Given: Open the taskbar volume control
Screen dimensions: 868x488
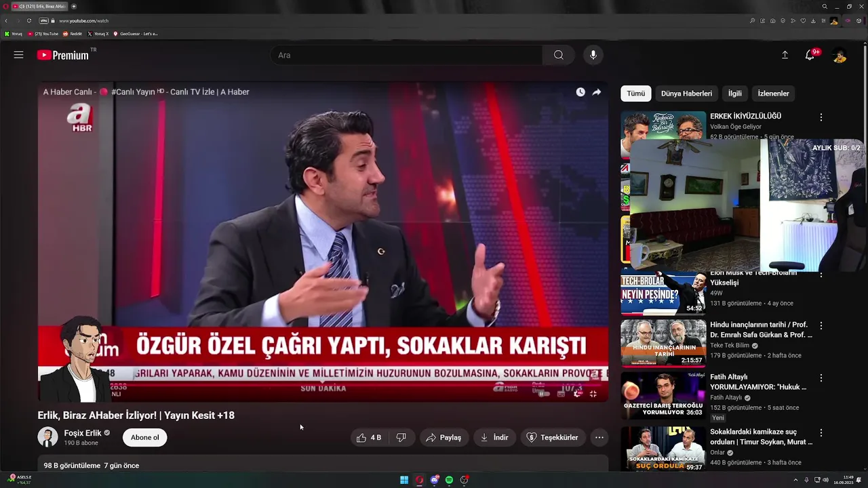Looking at the screenshot, I should click(x=825, y=480).
